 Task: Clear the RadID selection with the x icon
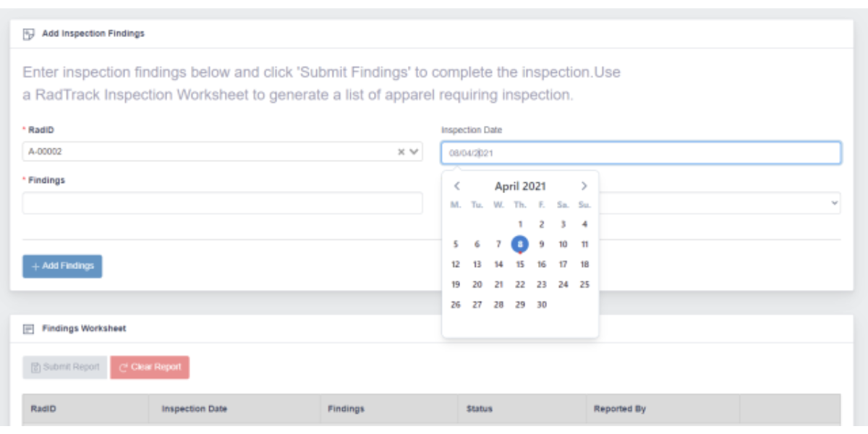[401, 152]
